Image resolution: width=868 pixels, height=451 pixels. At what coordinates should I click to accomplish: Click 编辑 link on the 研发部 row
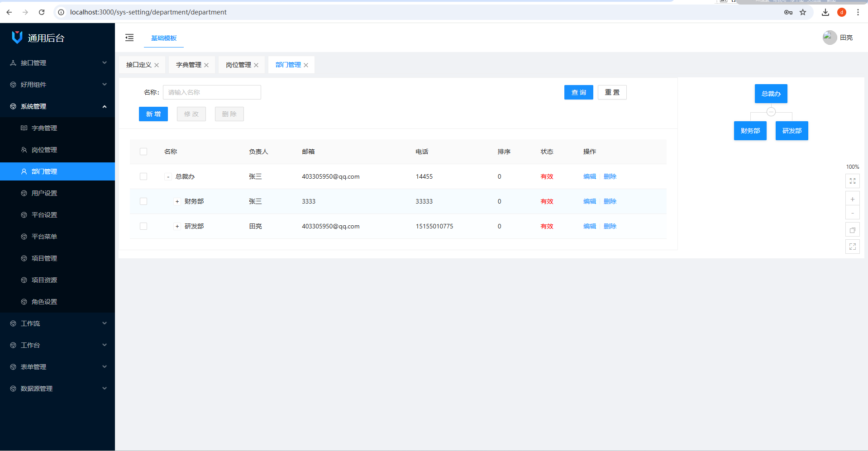(590, 226)
